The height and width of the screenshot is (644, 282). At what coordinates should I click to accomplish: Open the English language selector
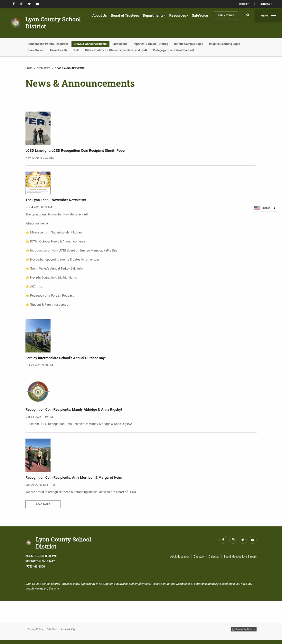click(265, 208)
